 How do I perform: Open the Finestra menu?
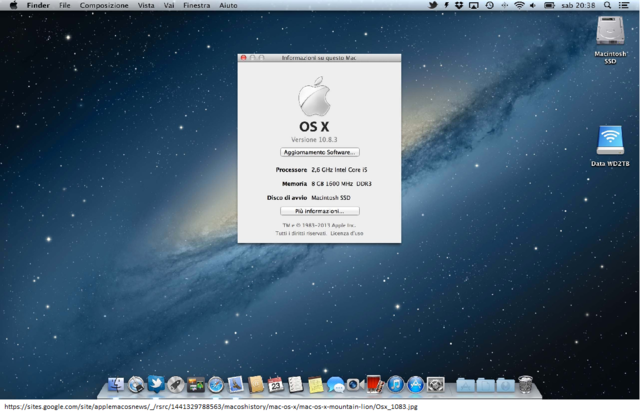pyautogui.click(x=196, y=5)
